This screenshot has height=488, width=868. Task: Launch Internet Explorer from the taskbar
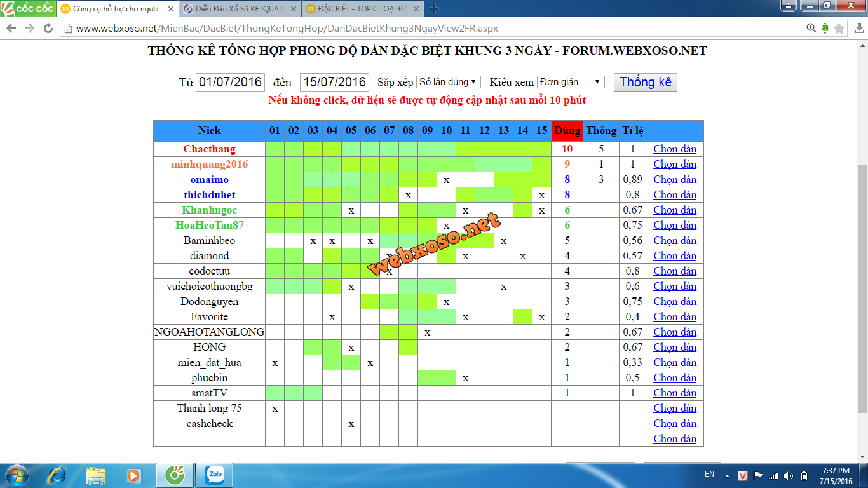point(58,475)
